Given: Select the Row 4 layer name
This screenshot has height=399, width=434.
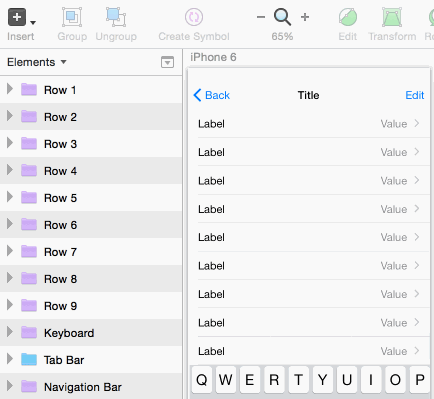Looking at the screenshot, I should coord(60,171).
